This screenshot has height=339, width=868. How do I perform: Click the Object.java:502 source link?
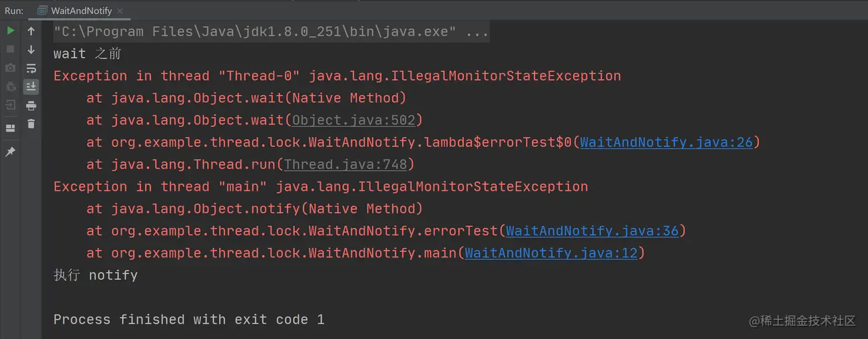click(353, 120)
